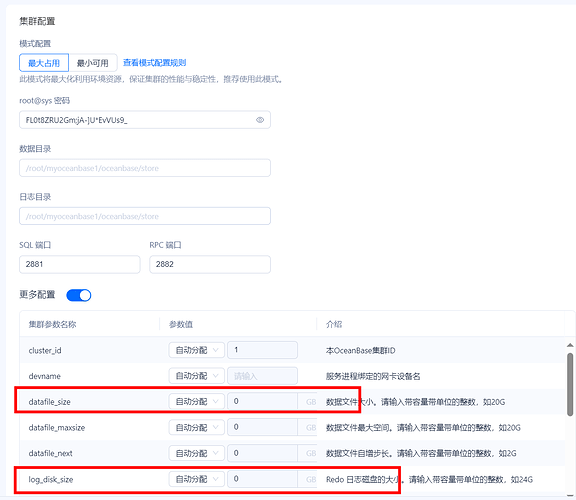576x500 pixels.
Task: Open log_disk_size 自动分配 dropdown
Action: [197, 479]
